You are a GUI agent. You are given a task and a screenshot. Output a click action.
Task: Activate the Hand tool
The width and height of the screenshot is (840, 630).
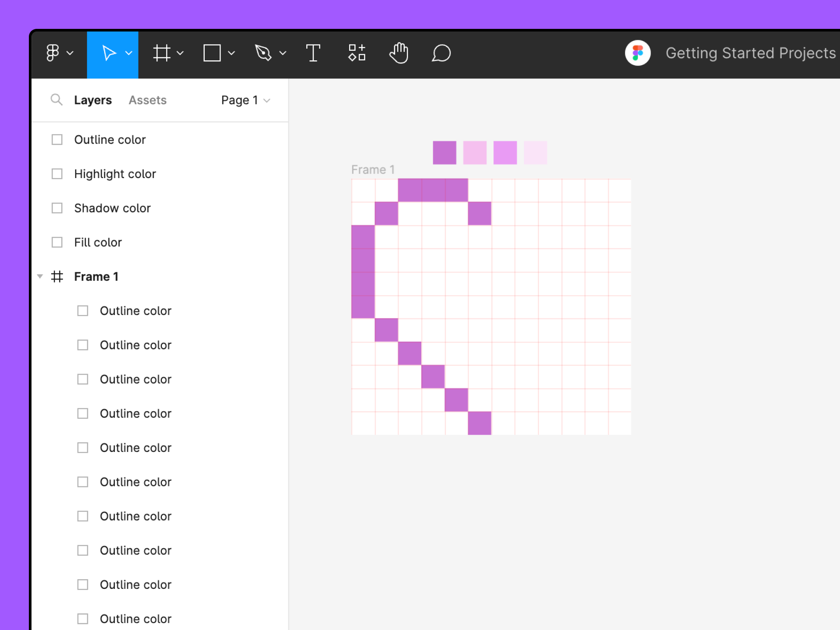[x=399, y=53]
